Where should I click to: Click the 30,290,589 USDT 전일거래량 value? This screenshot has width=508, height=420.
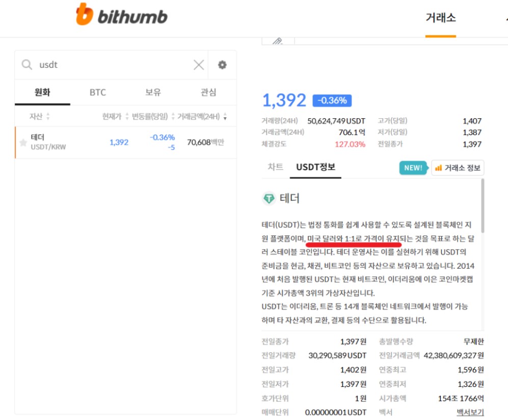tap(337, 355)
